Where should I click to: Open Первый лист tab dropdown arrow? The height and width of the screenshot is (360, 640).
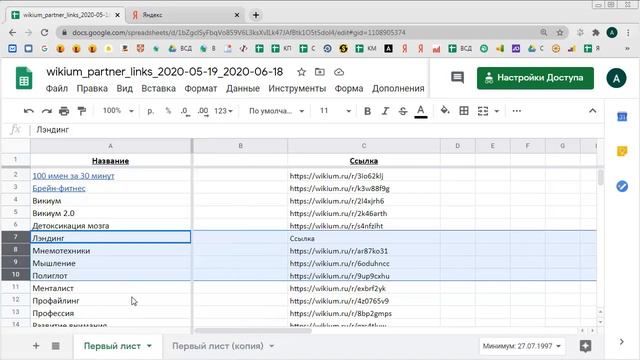point(149,346)
